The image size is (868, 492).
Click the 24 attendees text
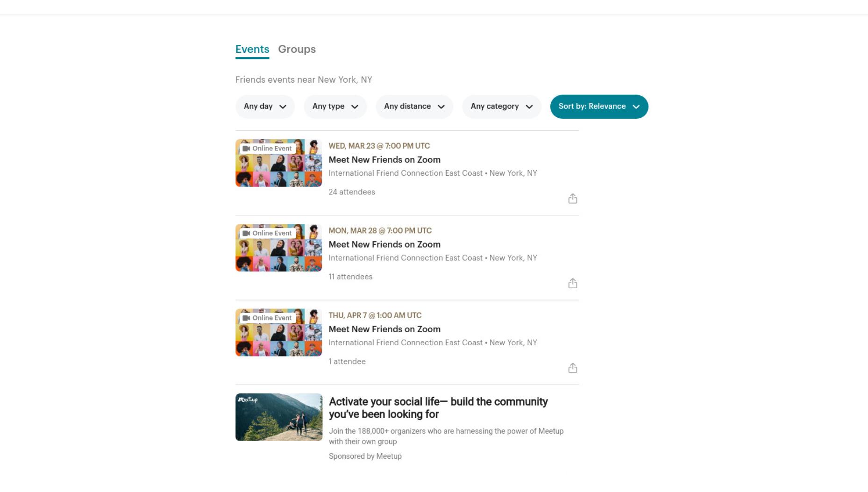click(352, 192)
